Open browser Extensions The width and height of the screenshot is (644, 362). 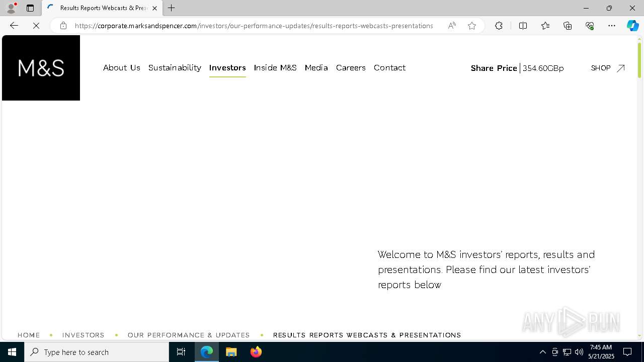[499, 26]
